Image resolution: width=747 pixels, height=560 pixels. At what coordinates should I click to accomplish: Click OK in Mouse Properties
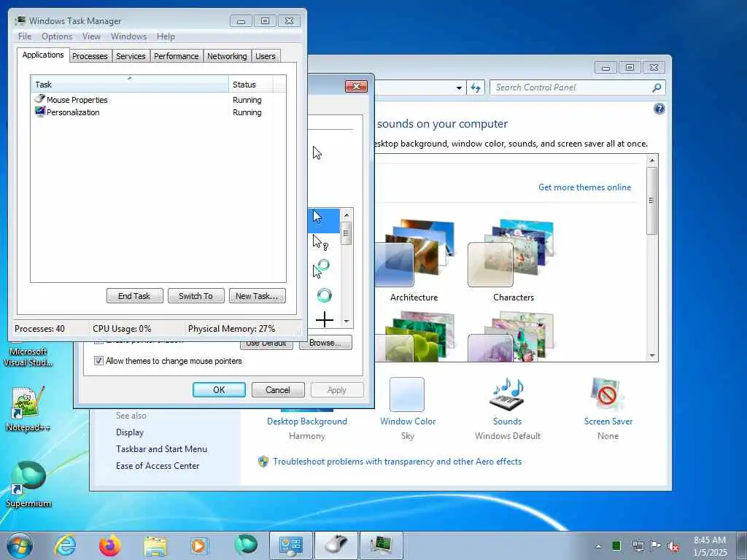point(219,389)
